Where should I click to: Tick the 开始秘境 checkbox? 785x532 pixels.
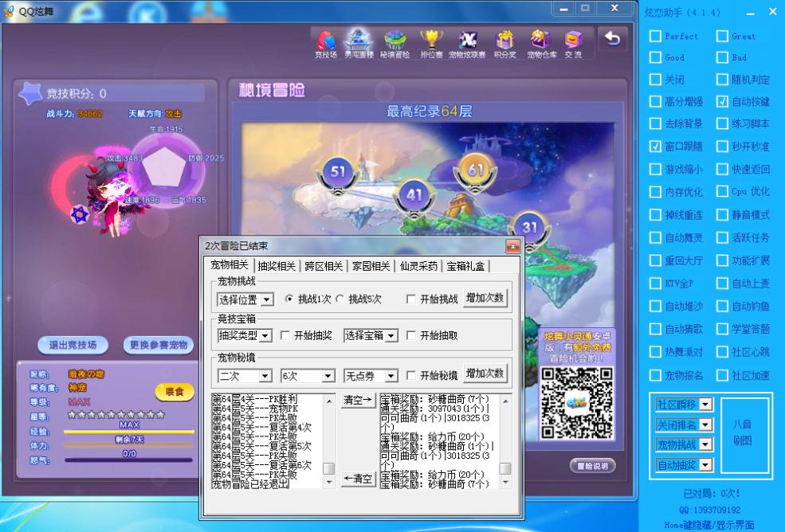pos(411,376)
